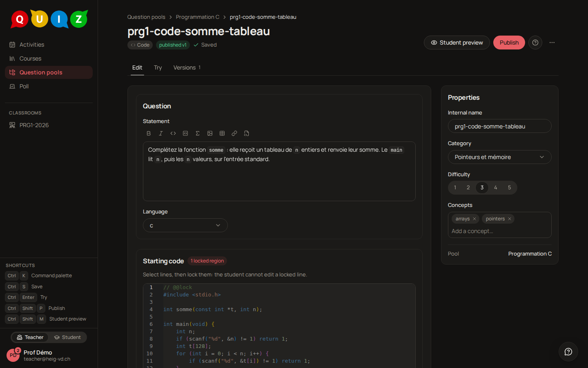This screenshot has width=588, height=368.
Task: Open the Language dropdown set to c
Action: coord(185,225)
